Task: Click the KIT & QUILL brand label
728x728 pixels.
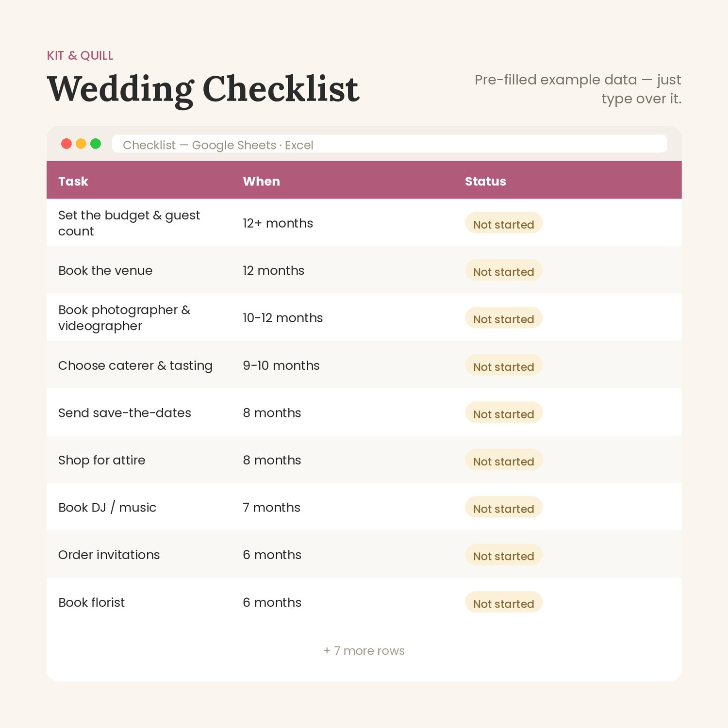Action: 80,56
